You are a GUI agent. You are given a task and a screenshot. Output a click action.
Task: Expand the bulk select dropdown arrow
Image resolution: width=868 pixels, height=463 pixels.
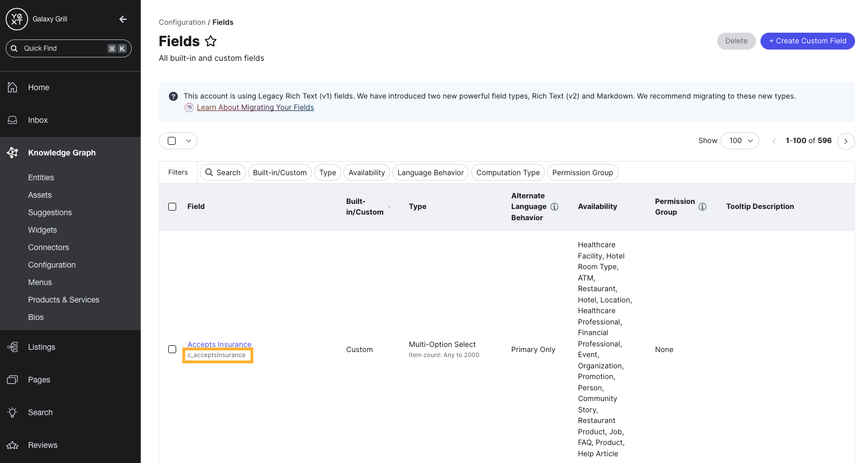coord(189,141)
